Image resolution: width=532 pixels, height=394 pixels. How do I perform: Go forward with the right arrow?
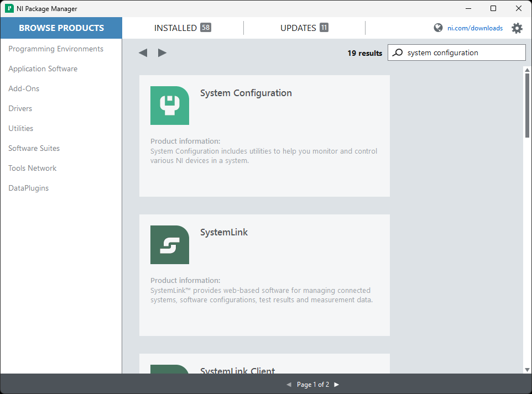(x=162, y=53)
